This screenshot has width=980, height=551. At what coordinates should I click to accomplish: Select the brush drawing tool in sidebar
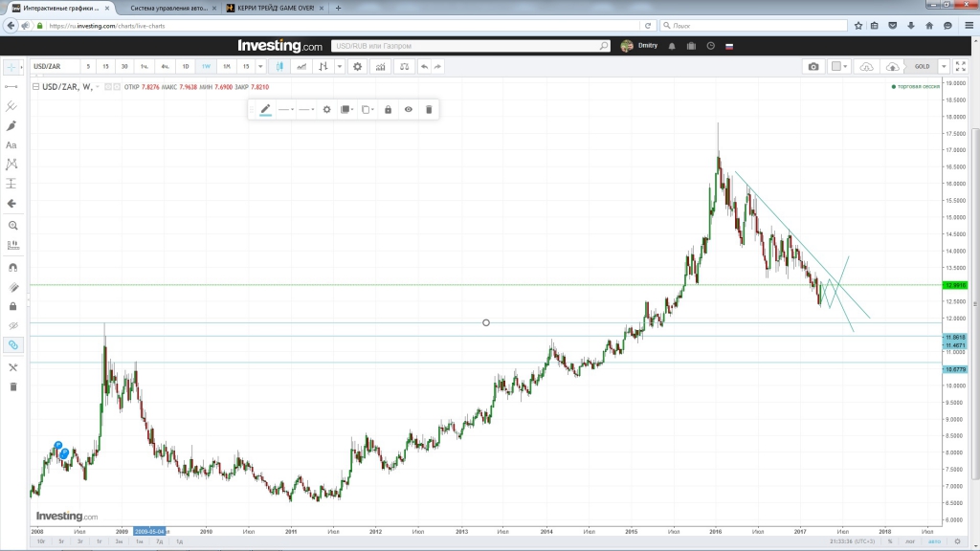[x=12, y=125]
